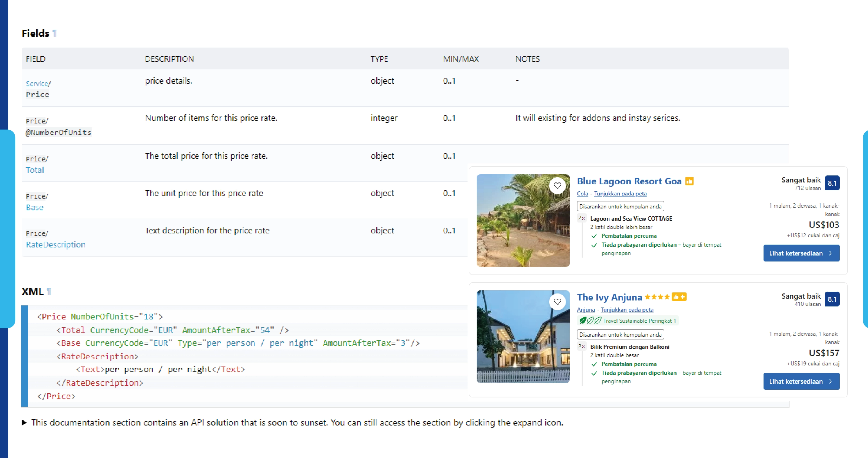Click the Cola location link
The height and width of the screenshot is (458, 868).
[582, 193]
